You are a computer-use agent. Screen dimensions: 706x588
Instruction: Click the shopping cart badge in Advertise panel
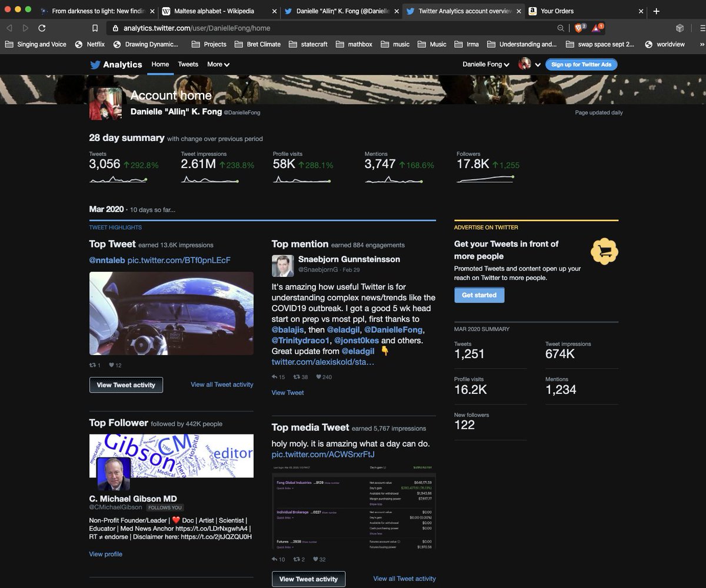pos(604,252)
